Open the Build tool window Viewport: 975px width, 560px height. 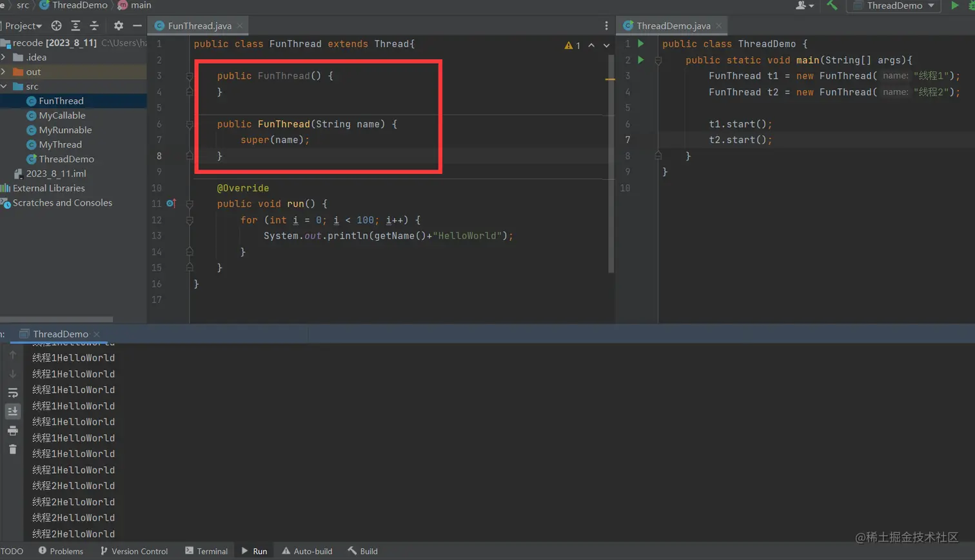362,551
